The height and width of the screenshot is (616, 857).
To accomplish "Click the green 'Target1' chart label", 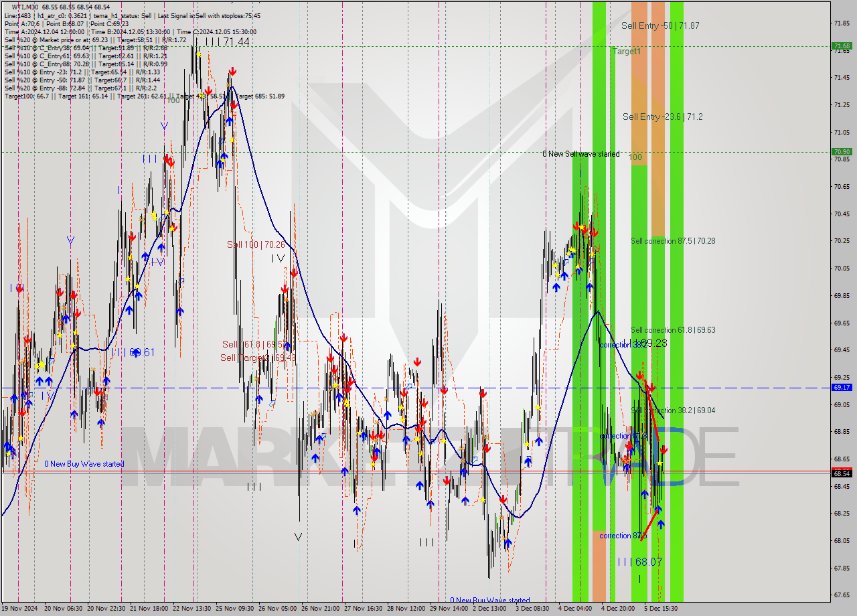I will coord(627,51).
